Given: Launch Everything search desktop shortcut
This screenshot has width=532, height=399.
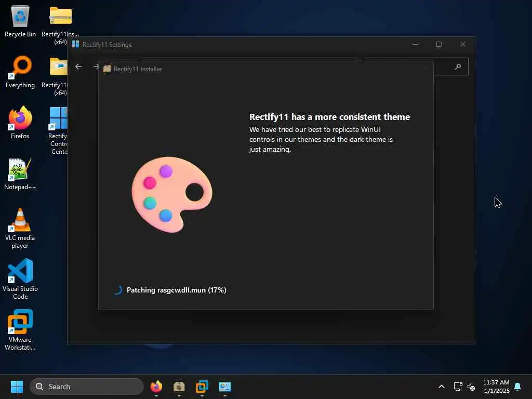Looking at the screenshot, I should [20, 72].
